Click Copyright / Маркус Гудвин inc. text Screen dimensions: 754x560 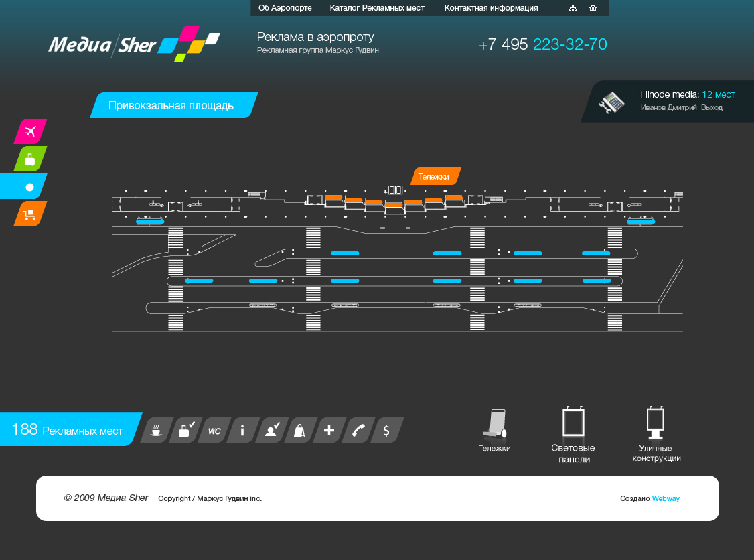[x=210, y=498]
